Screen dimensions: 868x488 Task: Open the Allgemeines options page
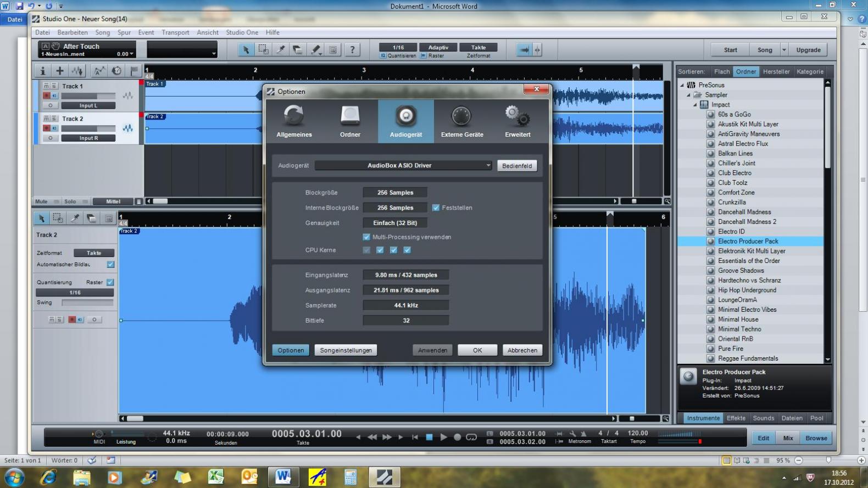(x=294, y=121)
